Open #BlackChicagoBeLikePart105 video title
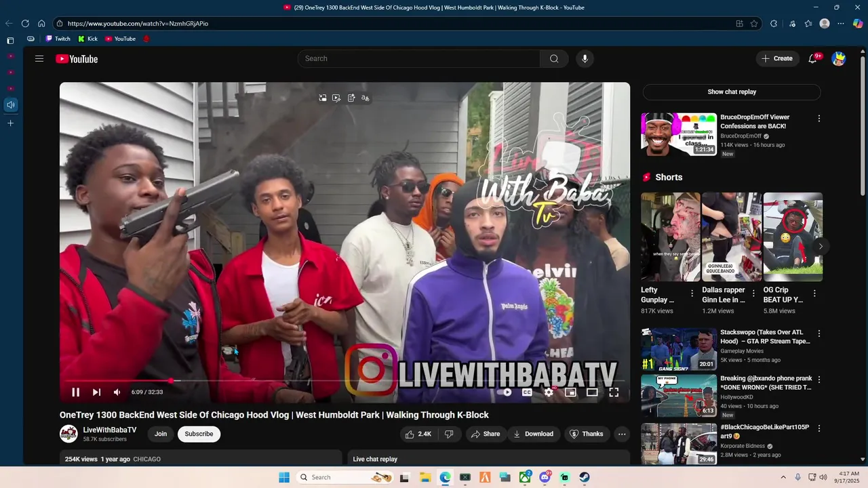Image resolution: width=868 pixels, height=488 pixels. tap(764, 432)
